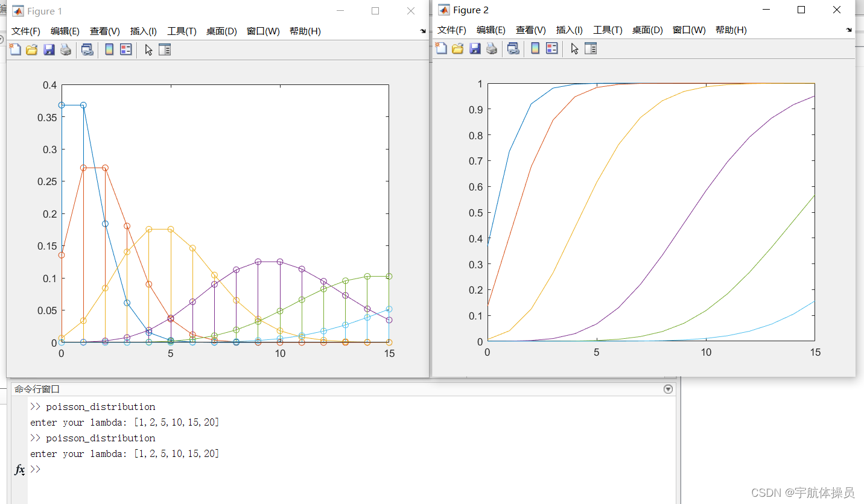Screen dimensions: 864x504
Task: Toggle the legend on Figure 2
Action: pyautogui.click(x=551, y=48)
